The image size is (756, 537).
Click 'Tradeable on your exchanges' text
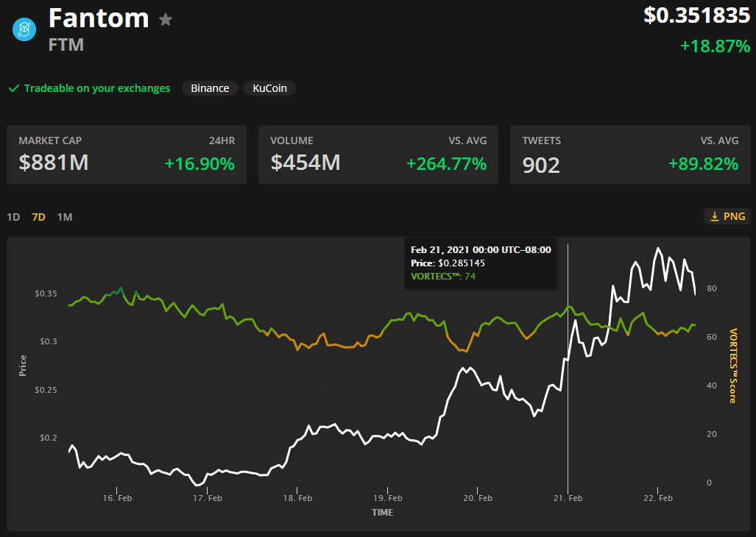pyautogui.click(x=97, y=88)
